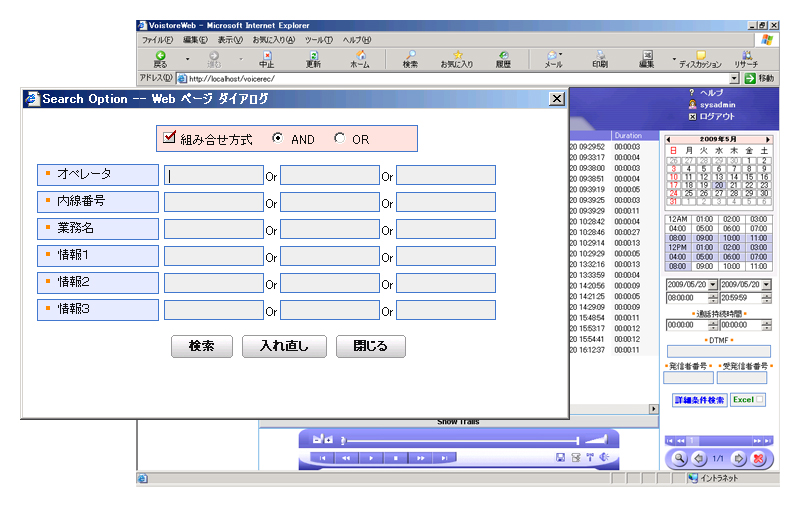
Task: Expand the address bar URL dropdown
Action: tap(734, 78)
